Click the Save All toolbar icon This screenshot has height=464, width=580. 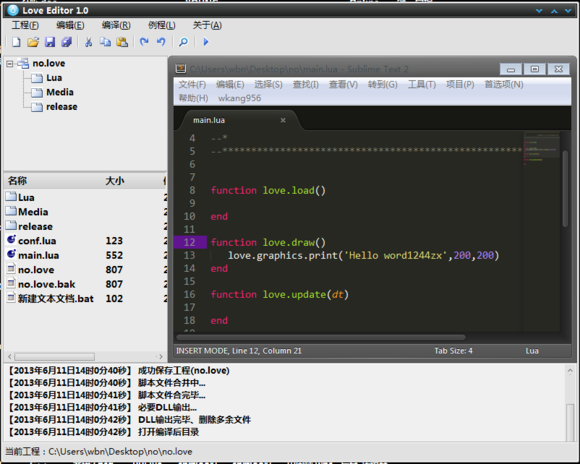67,42
